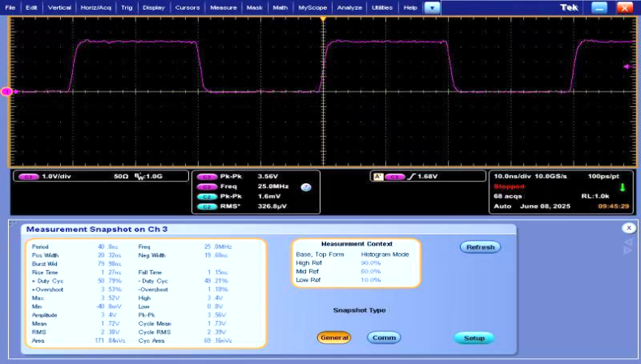This screenshot has width=641, height=364.
Task: Click the Low Ref 10.0% value
Action: (x=370, y=280)
